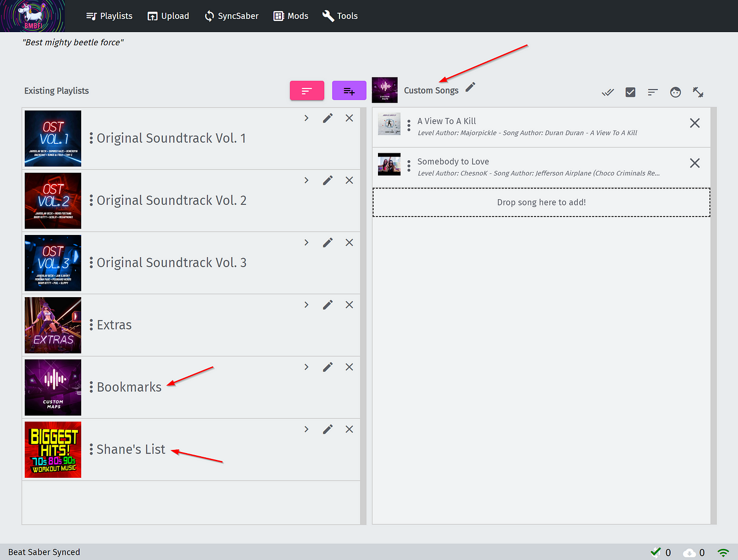Delete Original Soundtrack Vol. 2 playlist
Viewport: 738px width, 560px height.
(x=349, y=180)
